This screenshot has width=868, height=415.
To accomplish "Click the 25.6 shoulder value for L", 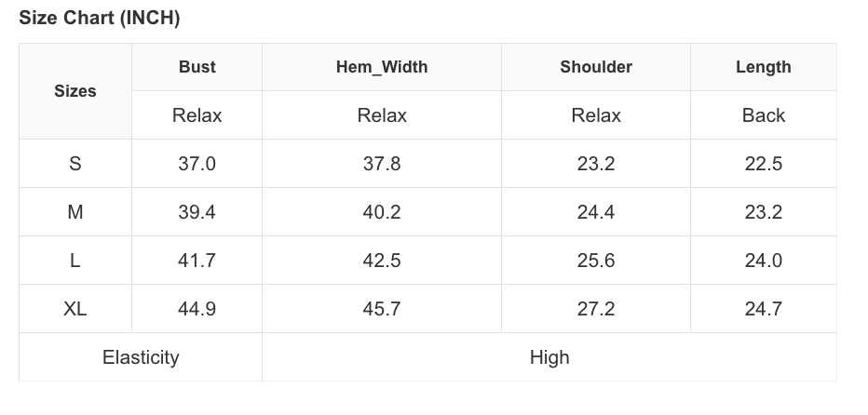I will click(596, 261).
